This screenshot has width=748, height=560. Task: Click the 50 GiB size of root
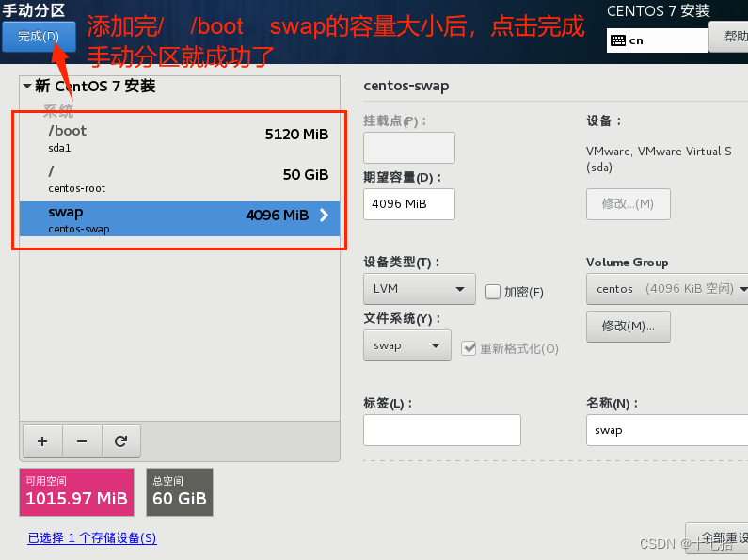[x=306, y=175]
